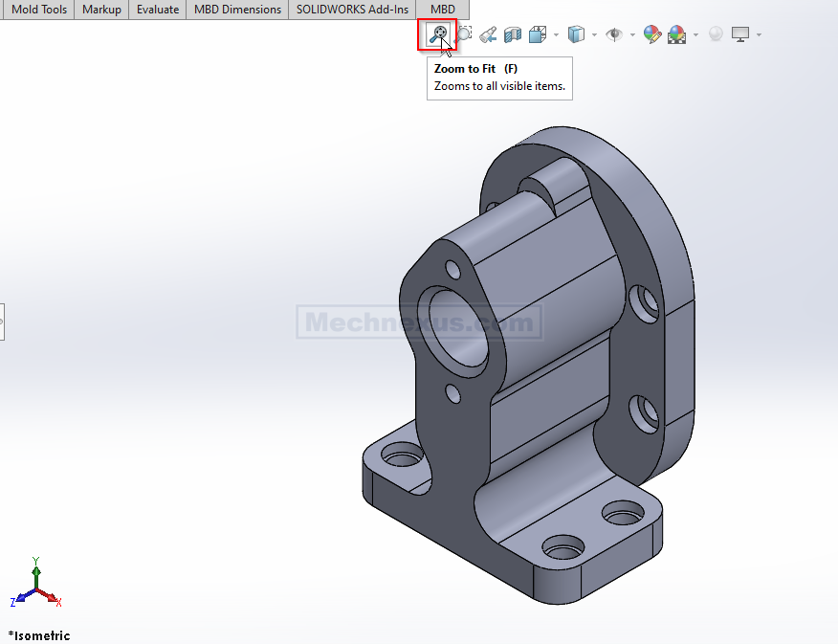Expand the collapsed left panel handle
The height and width of the screenshot is (644, 838).
[2, 322]
